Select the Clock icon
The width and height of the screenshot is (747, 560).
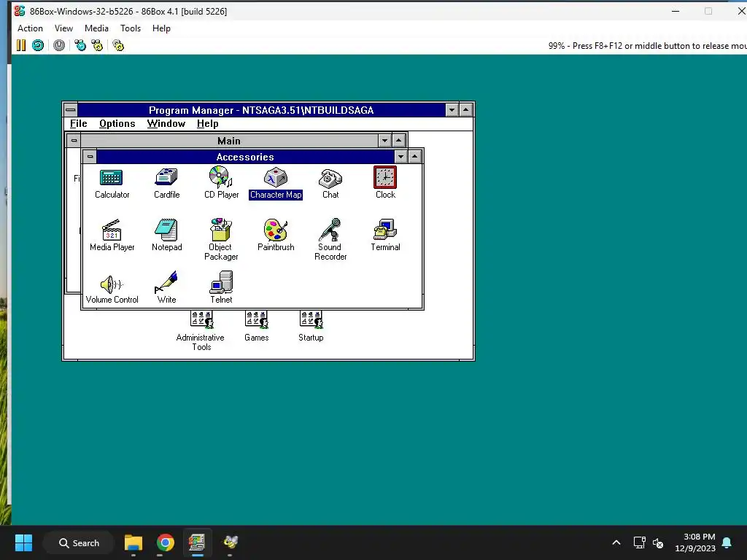tap(385, 177)
